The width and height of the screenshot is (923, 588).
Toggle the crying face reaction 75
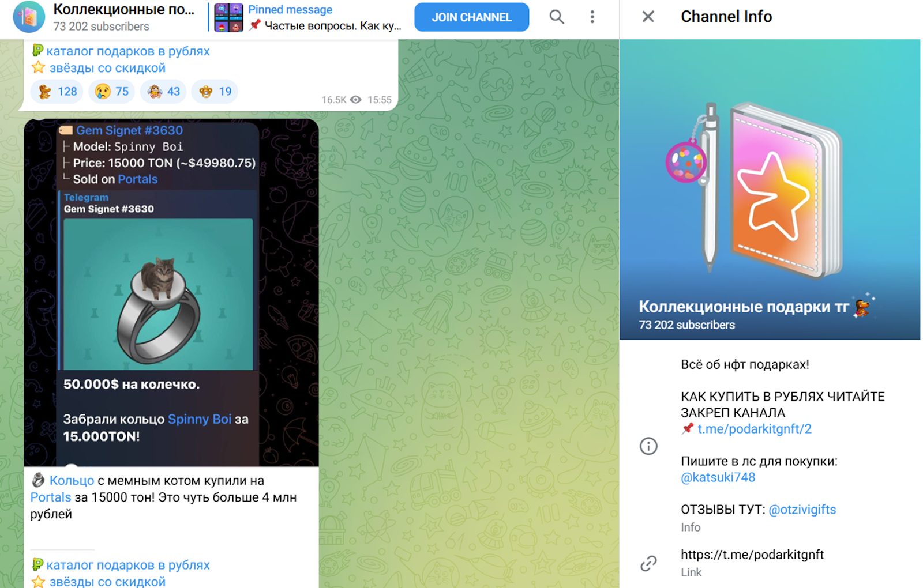[112, 92]
